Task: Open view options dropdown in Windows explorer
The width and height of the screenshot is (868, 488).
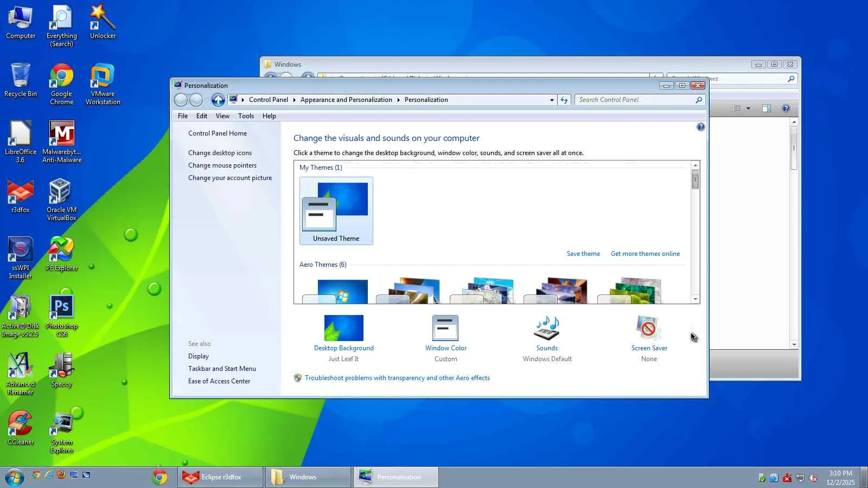Action: [x=748, y=108]
